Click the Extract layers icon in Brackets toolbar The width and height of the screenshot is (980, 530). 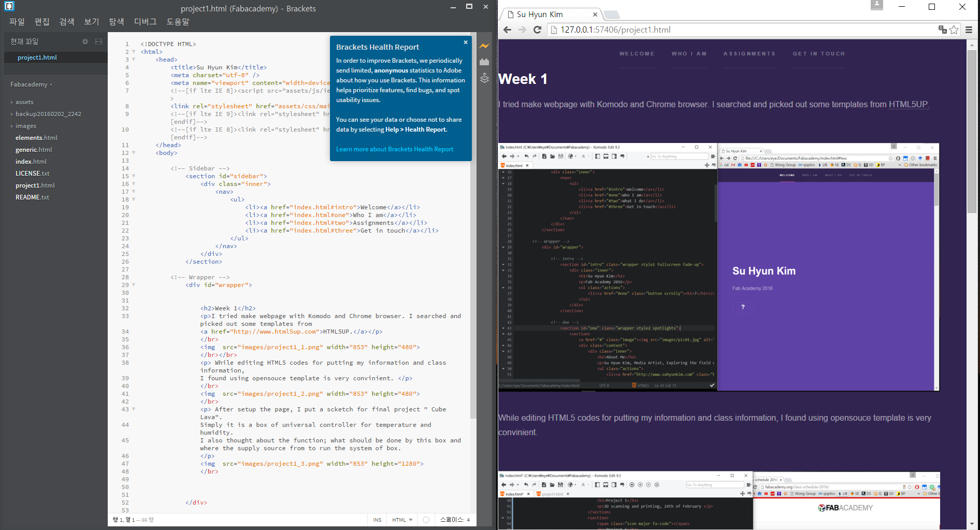[x=484, y=78]
